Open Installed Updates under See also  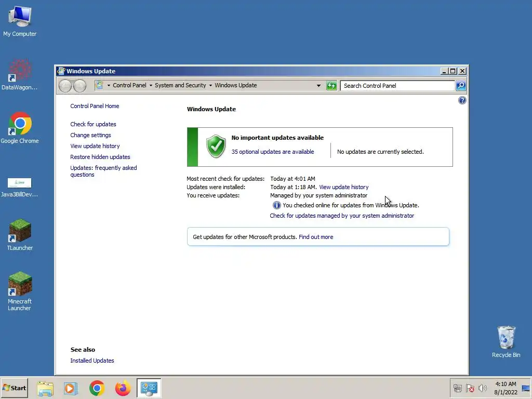(92, 361)
